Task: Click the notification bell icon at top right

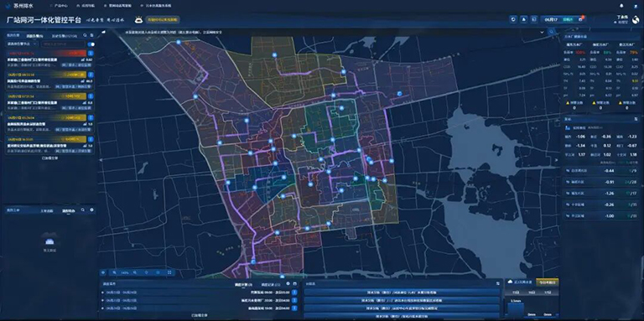Action: [x=621, y=6]
